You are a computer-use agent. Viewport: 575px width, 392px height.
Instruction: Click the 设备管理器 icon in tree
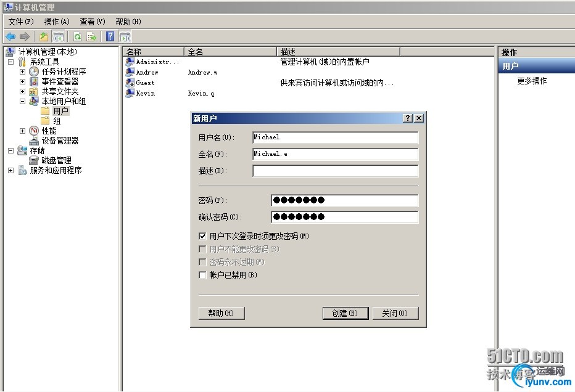coord(34,141)
